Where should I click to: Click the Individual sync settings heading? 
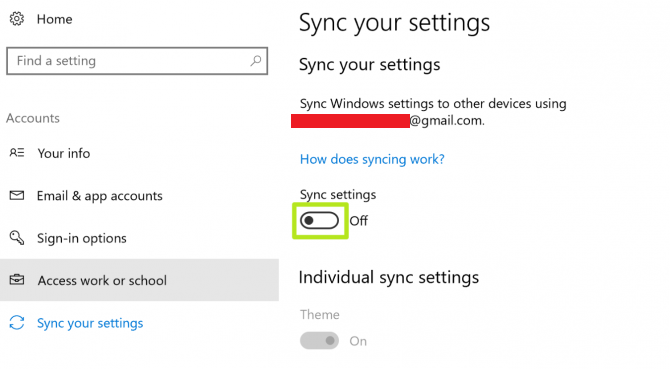coord(388,278)
